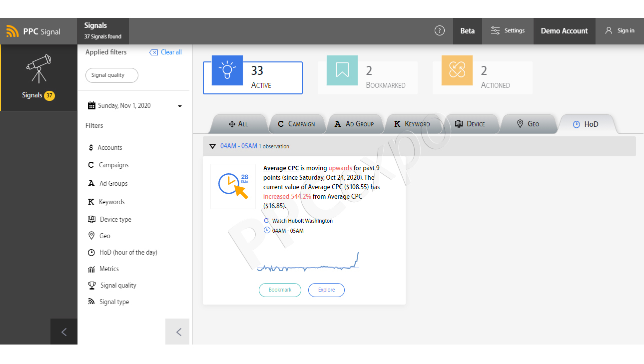Screen dimensions: 644x364
Task: Open the Geo filter in sidebar
Action: (x=99, y=236)
